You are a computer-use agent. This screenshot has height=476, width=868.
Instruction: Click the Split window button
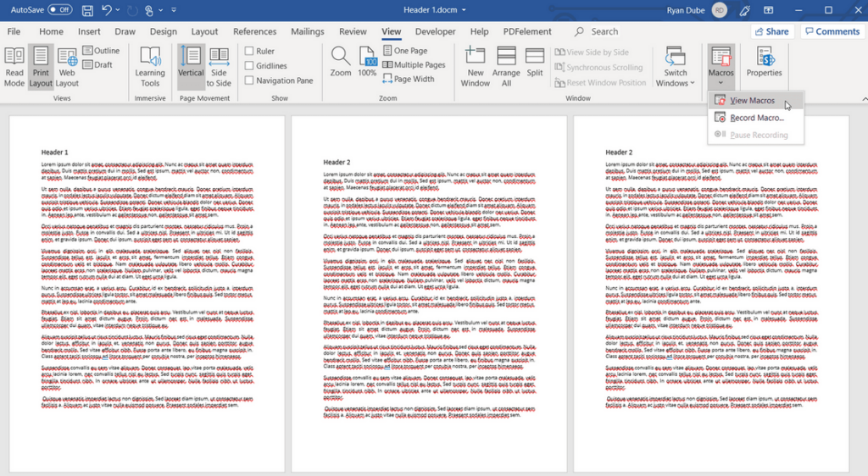click(535, 61)
